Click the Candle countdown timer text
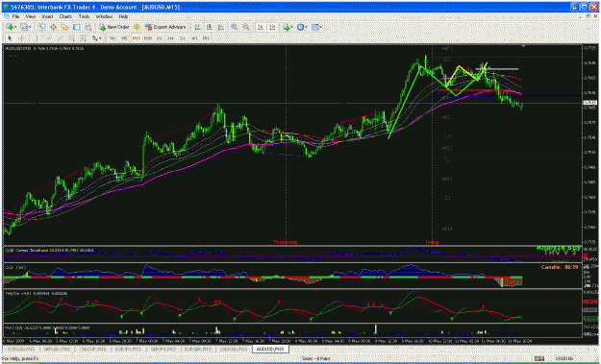This screenshot has height=364, width=601. [x=560, y=267]
